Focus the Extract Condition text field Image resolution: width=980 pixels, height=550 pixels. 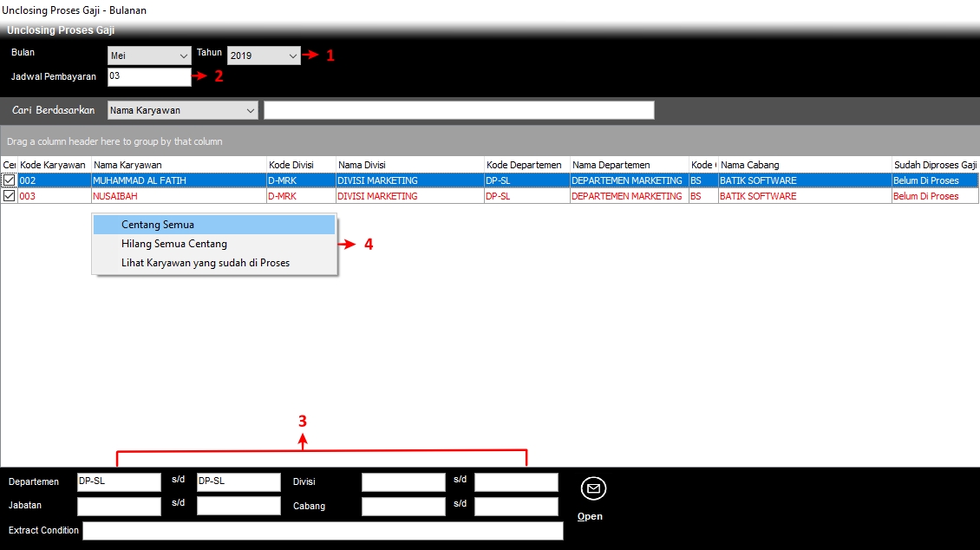323,531
